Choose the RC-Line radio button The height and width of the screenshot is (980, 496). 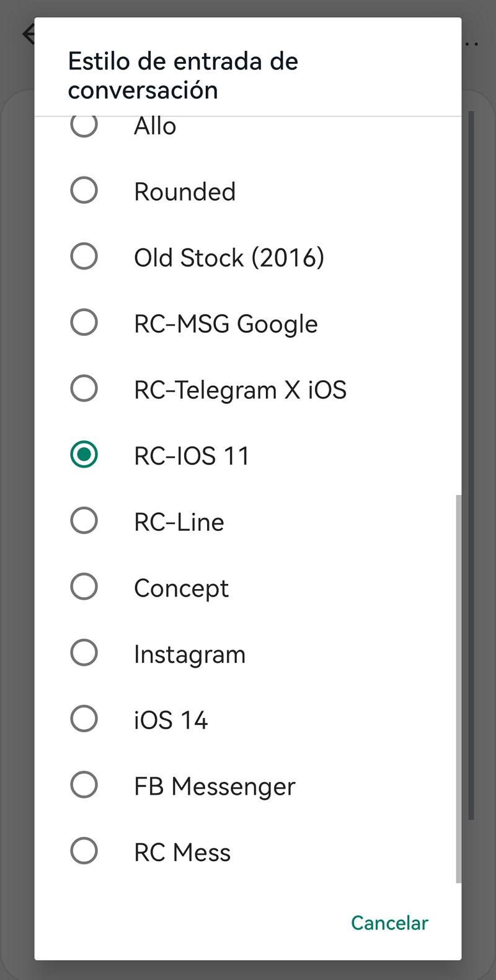84,521
